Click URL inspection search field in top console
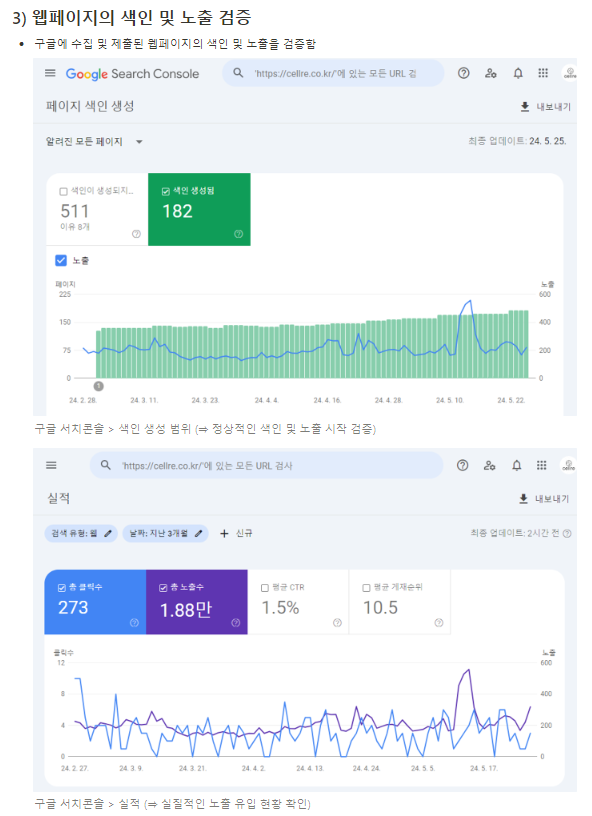 click(333, 73)
